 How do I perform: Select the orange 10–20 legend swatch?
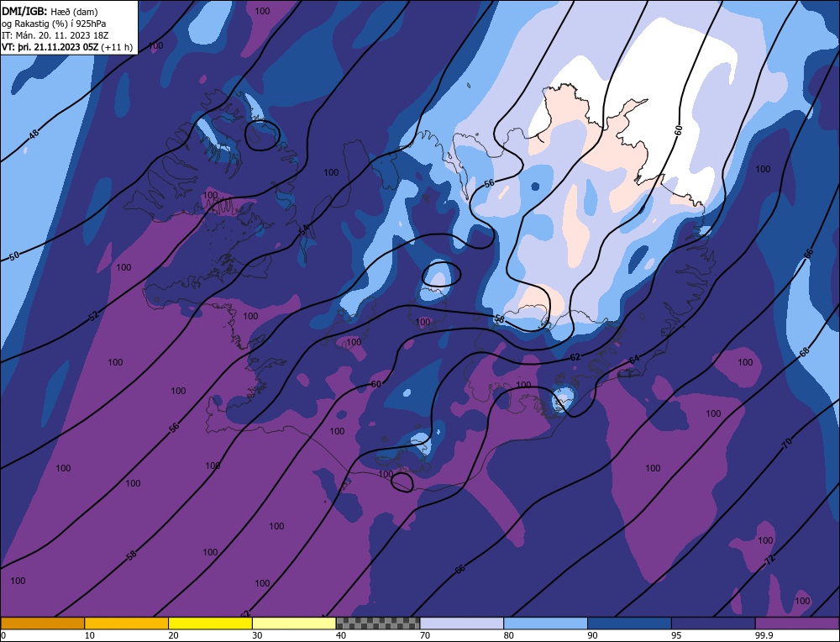[x=127, y=623]
